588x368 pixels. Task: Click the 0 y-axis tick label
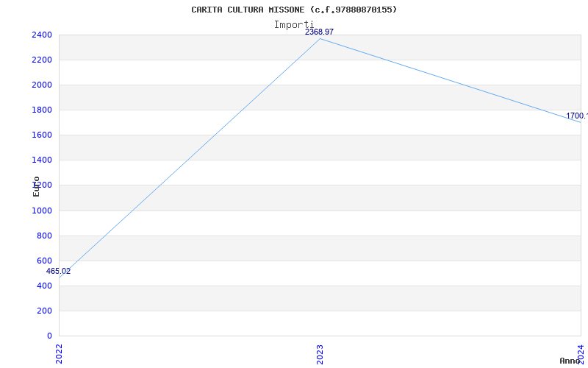49,336
